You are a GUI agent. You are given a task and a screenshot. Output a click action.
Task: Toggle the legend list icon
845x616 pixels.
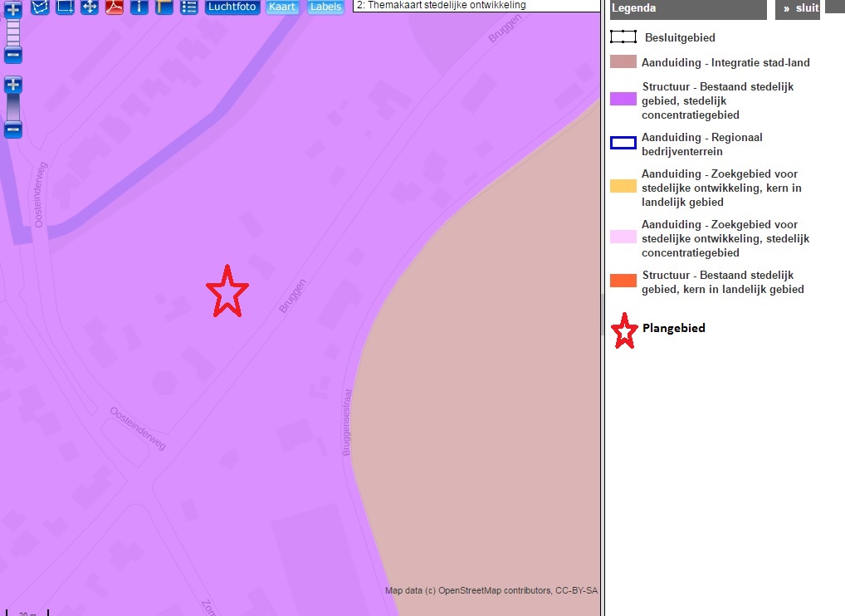[188, 7]
